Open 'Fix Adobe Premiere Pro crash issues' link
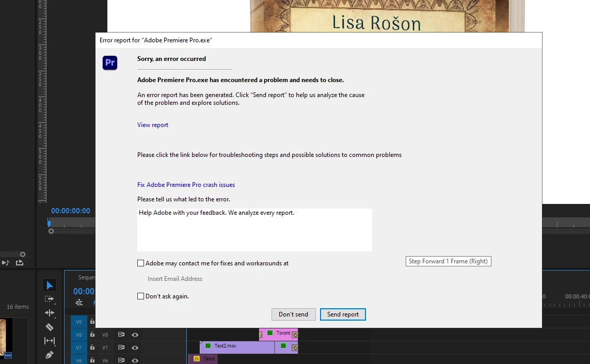The height and width of the screenshot is (364, 590). pyautogui.click(x=186, y=185)
